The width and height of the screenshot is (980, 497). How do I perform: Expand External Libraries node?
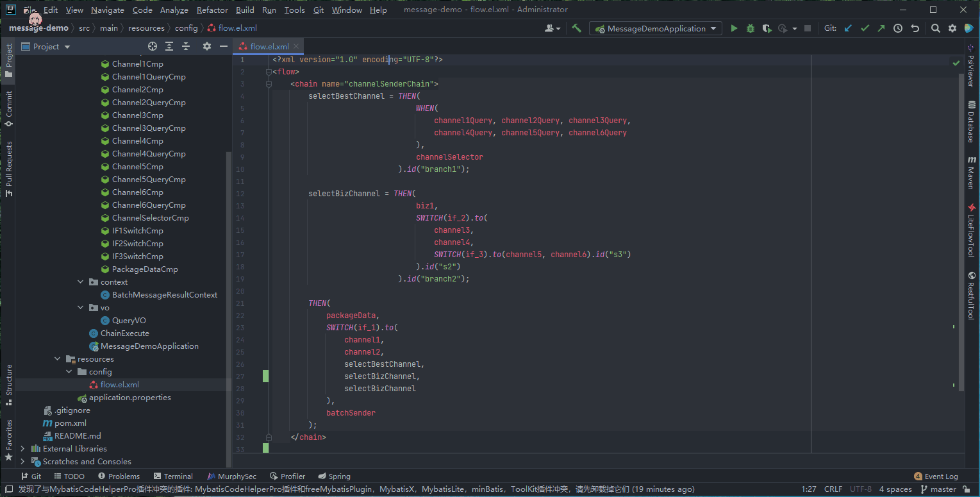tap(23, 449)
